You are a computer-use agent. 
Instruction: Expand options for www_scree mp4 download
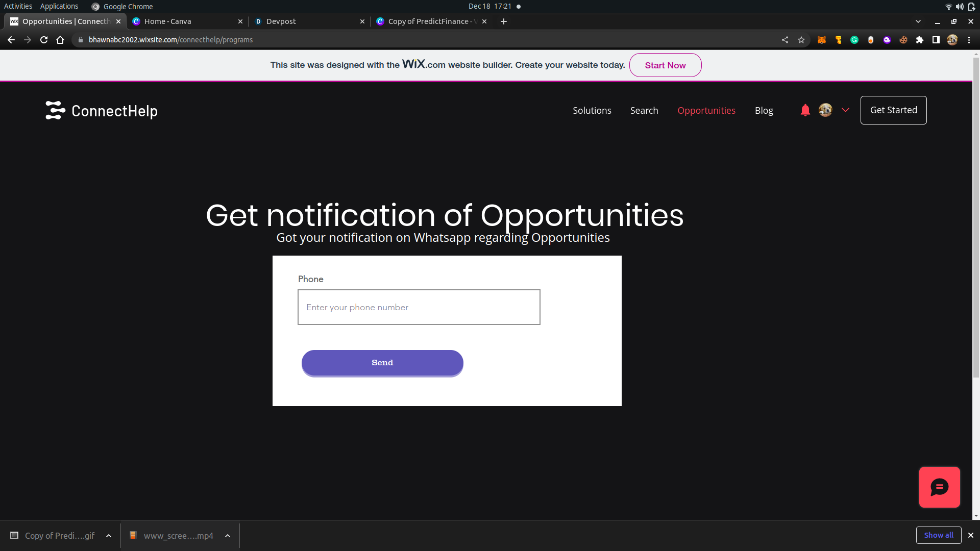pos(228,536)
